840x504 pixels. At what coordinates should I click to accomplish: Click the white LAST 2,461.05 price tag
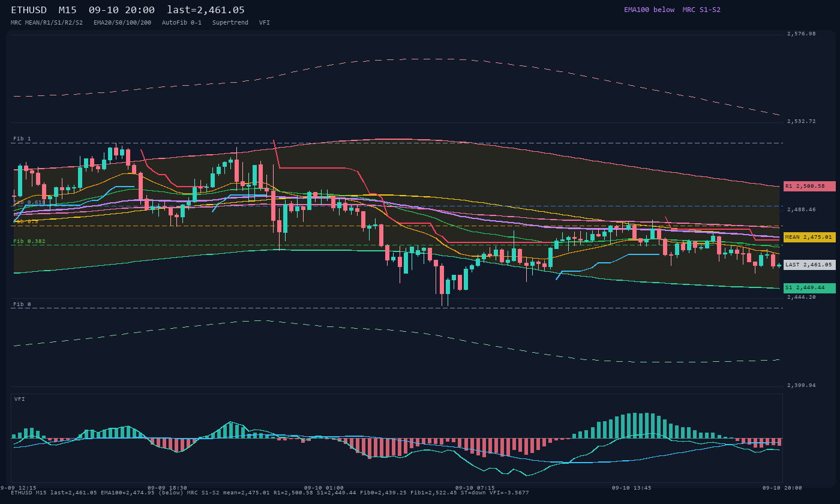[x=809, y=265]
